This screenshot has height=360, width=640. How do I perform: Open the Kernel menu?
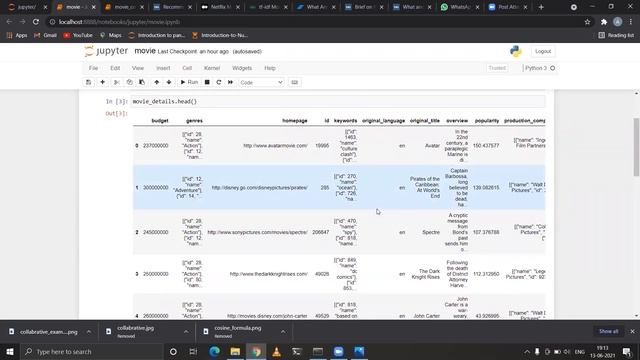212,68
